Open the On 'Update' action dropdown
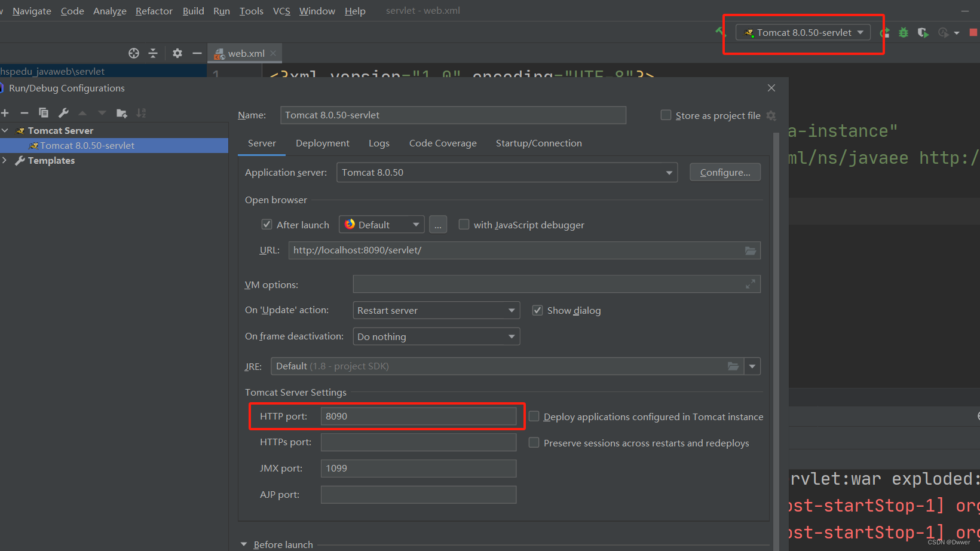This screenshot has width=980, height=551. (436, 310)
